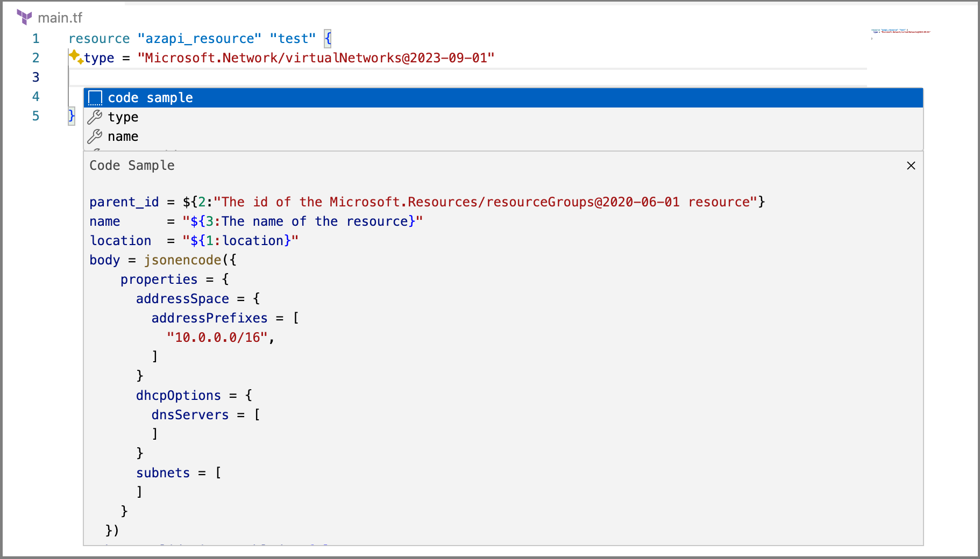The width and height of the screenshot is (980, 559).
Task: Click line number 5 in the gutter
Action: pos(35,116)
